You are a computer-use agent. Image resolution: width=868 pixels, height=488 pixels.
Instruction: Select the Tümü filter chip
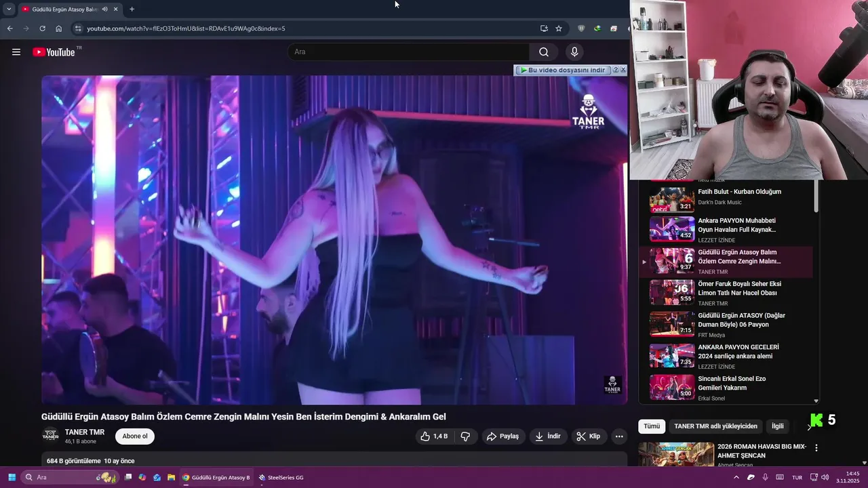pos(652,426)
